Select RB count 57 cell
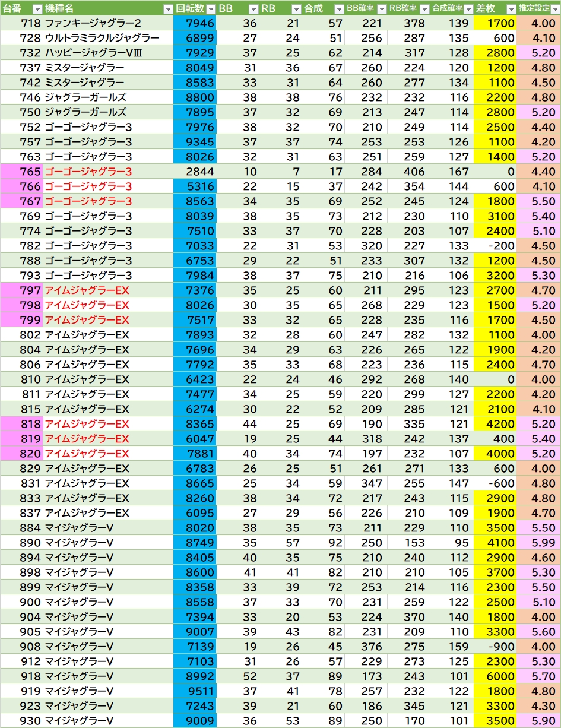 pyautogui.click(x=280, y=543)
